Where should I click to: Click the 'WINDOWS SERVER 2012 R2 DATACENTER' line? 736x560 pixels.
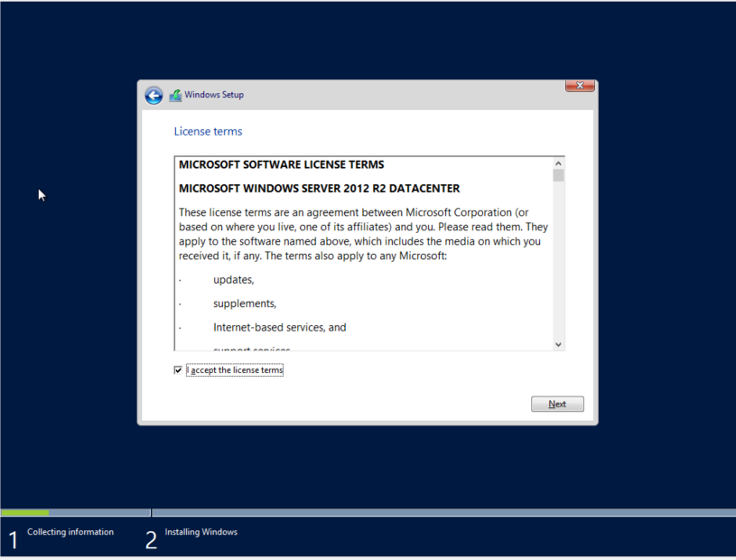tap(319, 189)
